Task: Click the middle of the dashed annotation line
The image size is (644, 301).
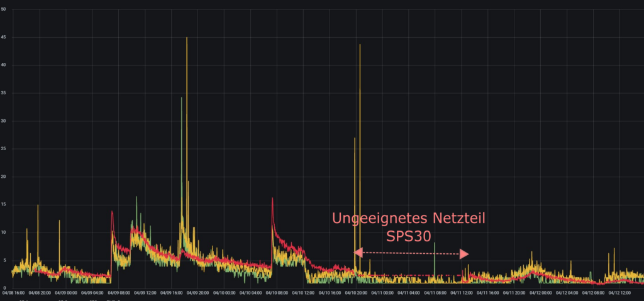Action: tap(411, 253)
